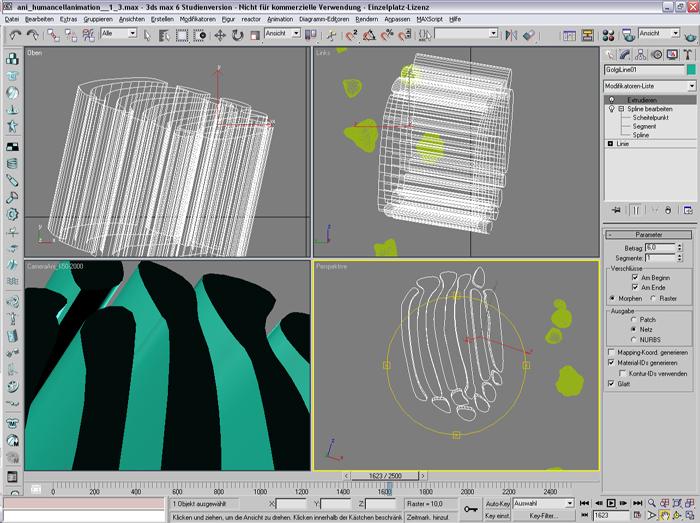Open the Hierarchy command panel tab
The image size is (700, 523).
coord(640,54)
